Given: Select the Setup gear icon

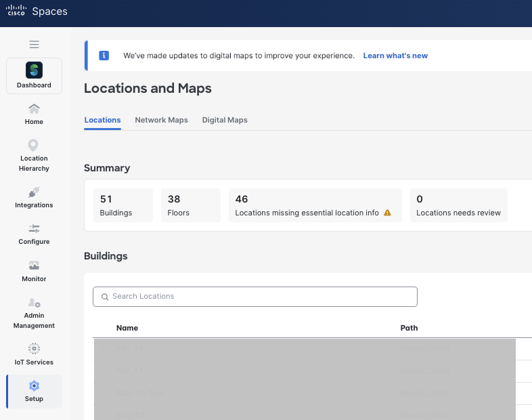Looking at the screenshot, I should 34,386.
